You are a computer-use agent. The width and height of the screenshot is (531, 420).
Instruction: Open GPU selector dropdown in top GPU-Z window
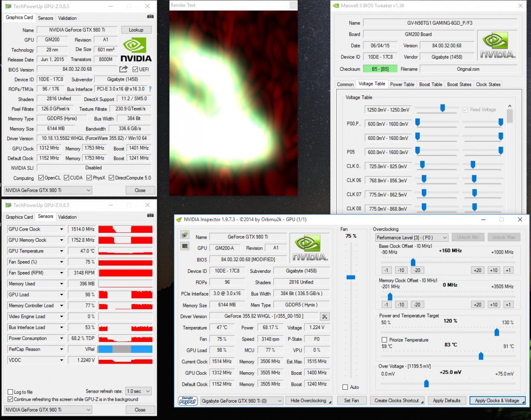pos(48,190)
